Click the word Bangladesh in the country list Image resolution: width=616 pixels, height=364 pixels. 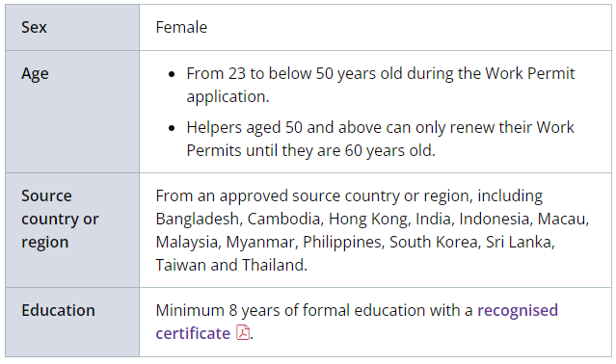pos(198,219)
